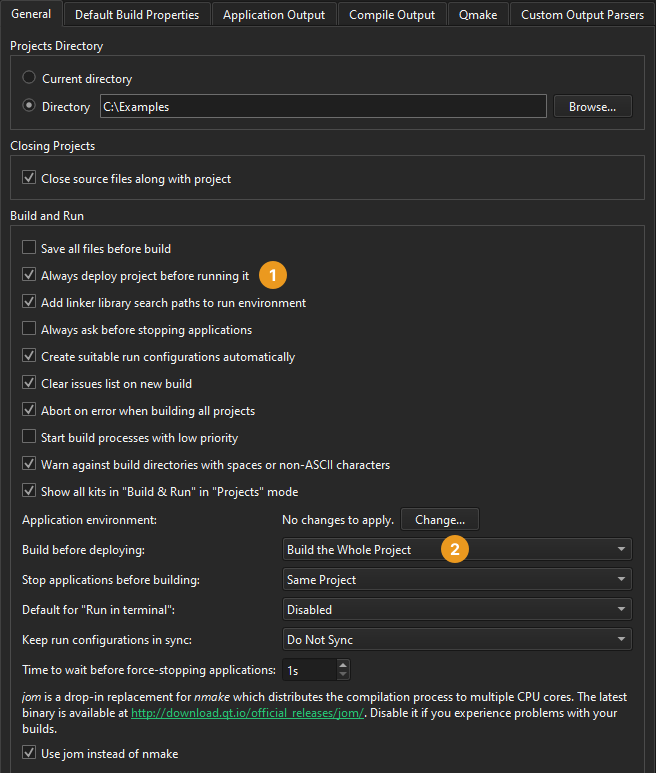
Task: Toggle Clear issues list on new build
Action: (29, 383)
